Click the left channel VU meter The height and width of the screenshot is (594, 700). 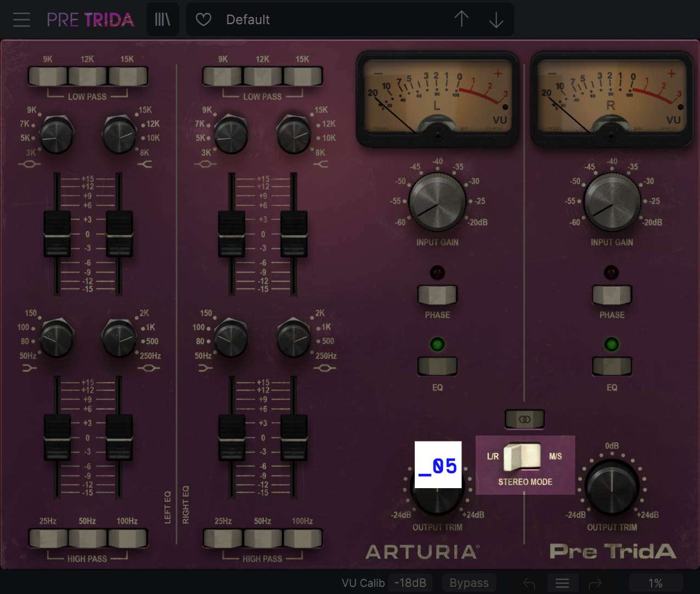[x=437, y=99]
